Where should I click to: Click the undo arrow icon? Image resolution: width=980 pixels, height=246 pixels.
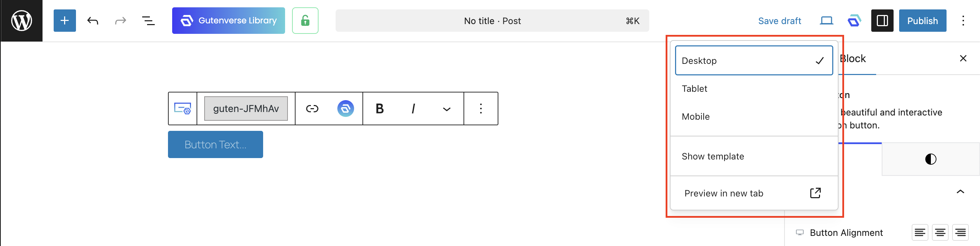coord(92,21)
